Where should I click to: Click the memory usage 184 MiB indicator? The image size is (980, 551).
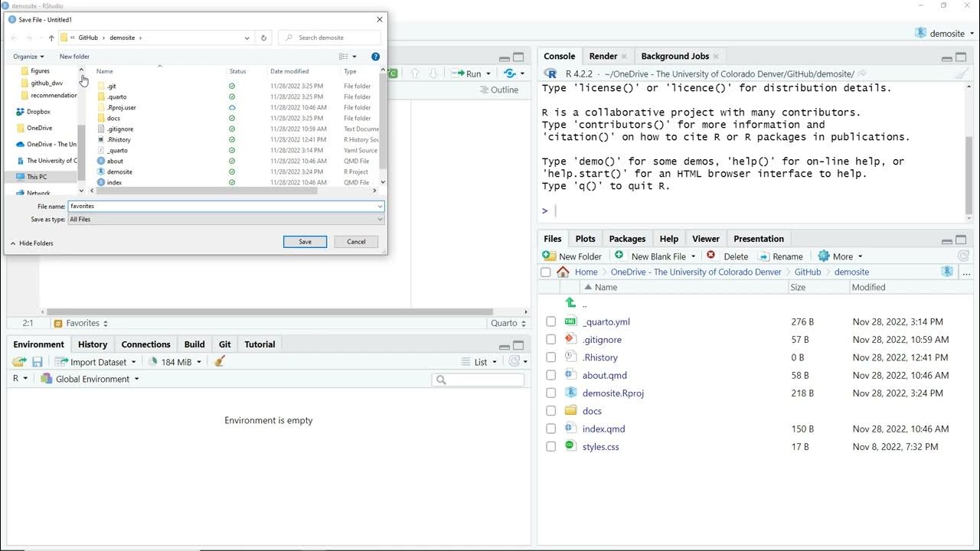[x=174, y=362]
